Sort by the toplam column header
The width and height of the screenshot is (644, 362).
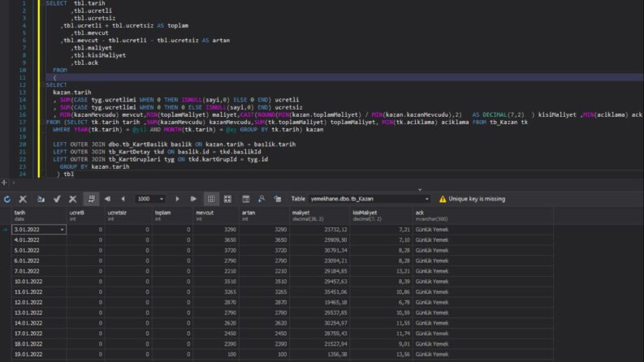point(172,215)
